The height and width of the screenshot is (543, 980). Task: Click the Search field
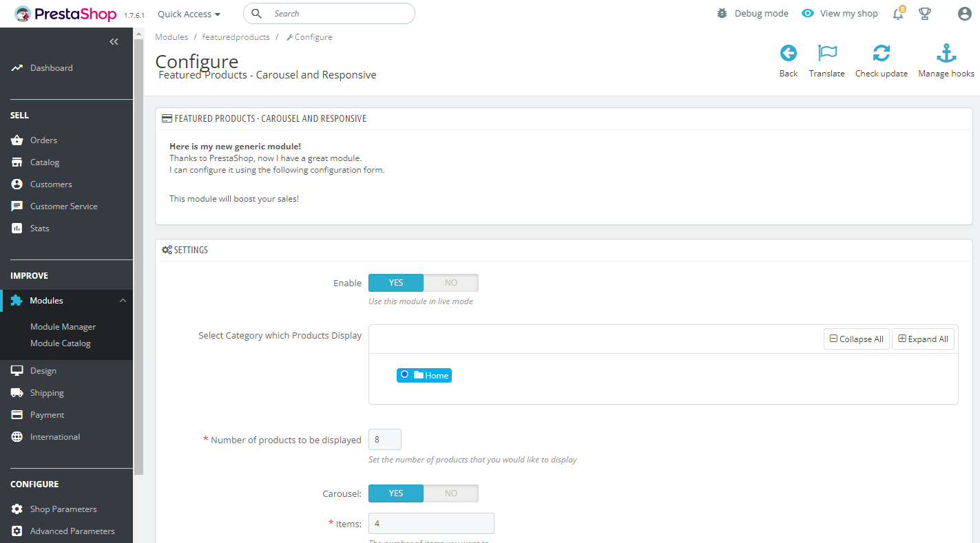click(x=329, y=14)
